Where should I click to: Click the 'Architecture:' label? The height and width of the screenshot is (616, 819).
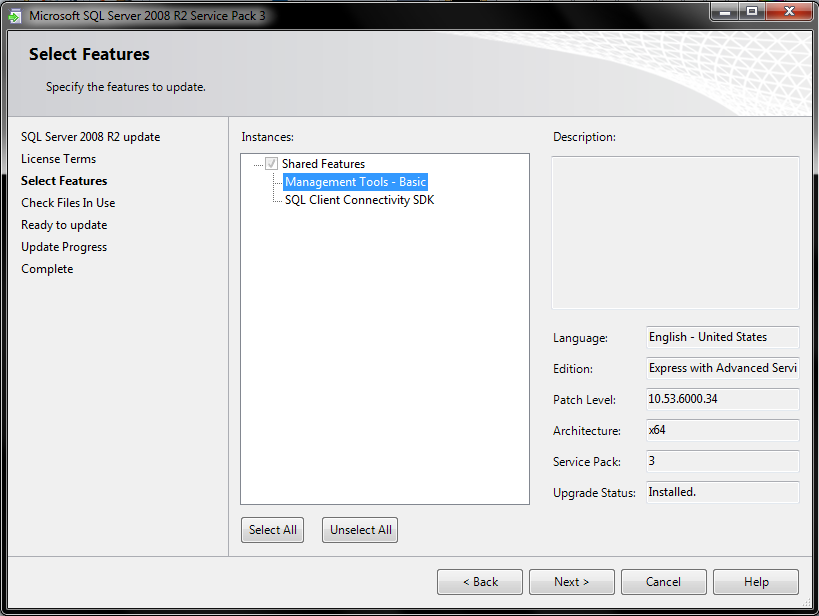pyautogui.click(x=587, y=431)
